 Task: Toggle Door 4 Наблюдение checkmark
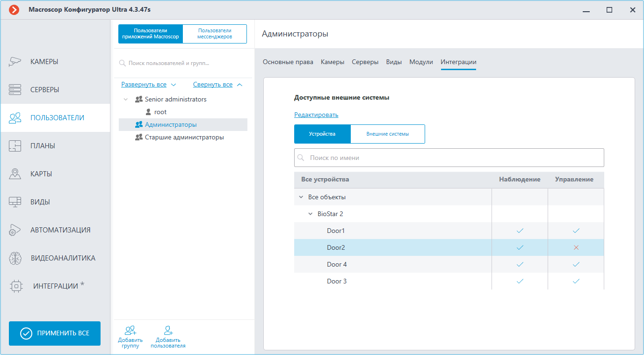coord(520,265)
